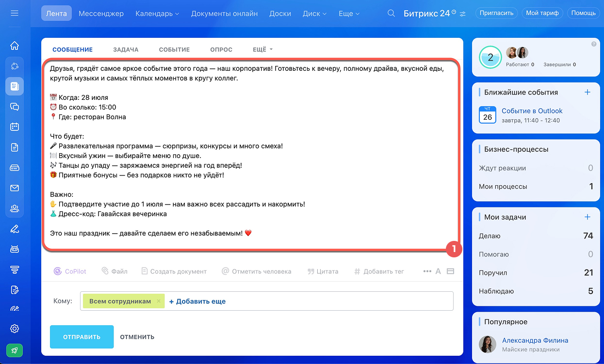Open the Workgroups people icon in sidebar
This screenshot has width=604, height=364.
15,208
